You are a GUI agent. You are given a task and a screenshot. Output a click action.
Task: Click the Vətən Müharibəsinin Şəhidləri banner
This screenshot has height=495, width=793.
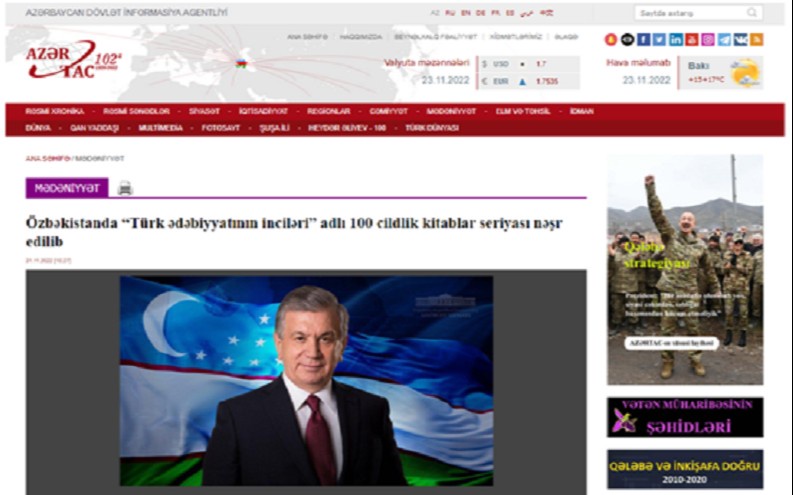685,417
